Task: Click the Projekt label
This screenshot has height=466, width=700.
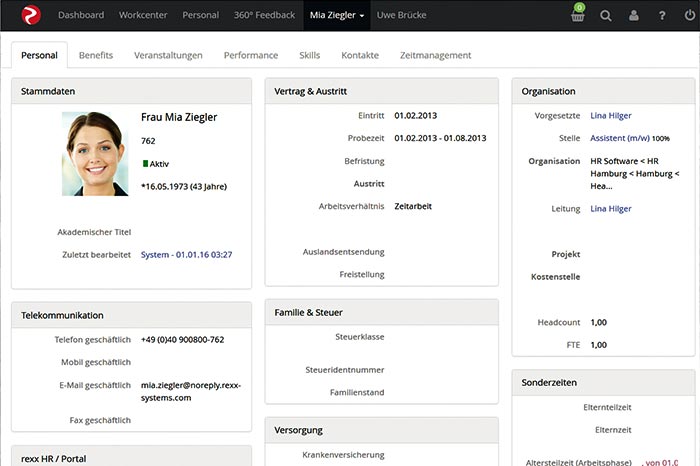Action: pos(566,254)
